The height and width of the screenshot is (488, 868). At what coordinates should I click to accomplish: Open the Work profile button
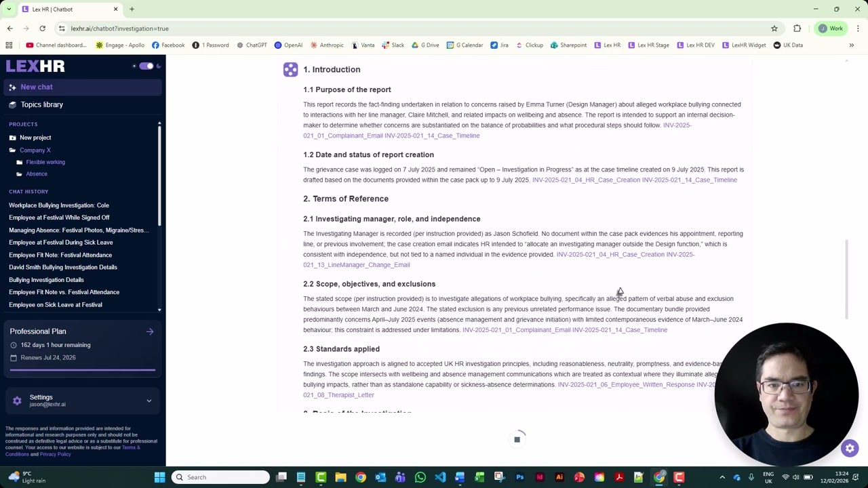tap(830, 28)
